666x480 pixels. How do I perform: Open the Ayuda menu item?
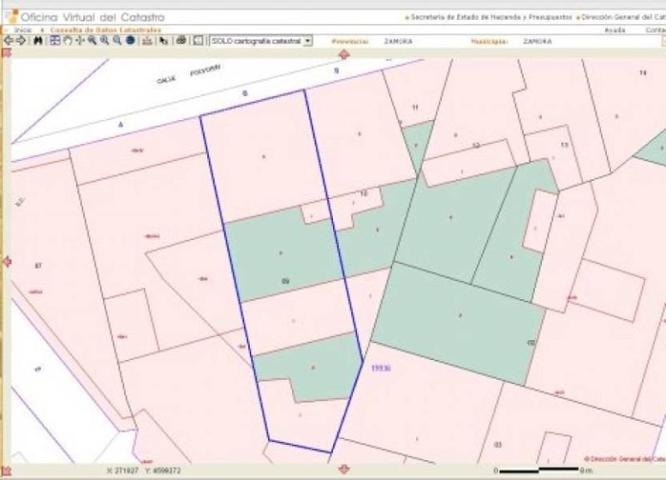tap(615, 30)
